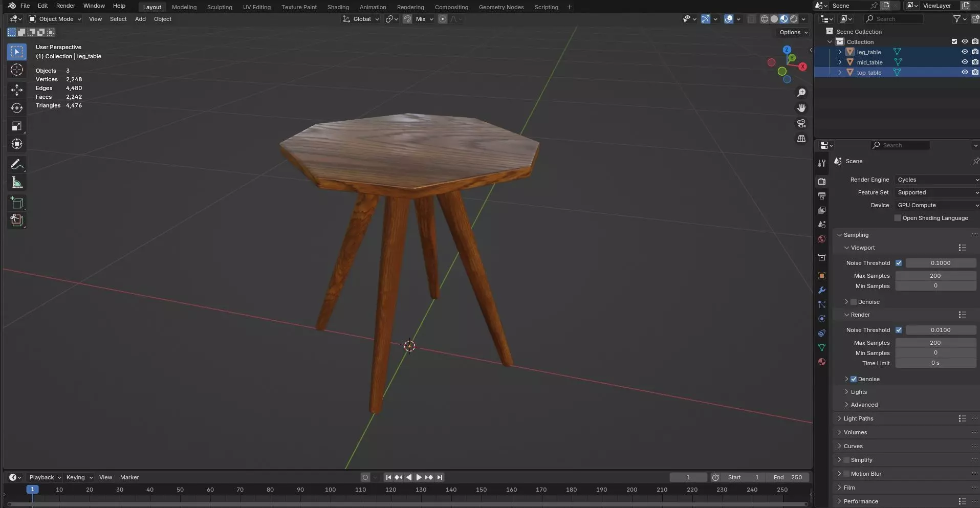Click the zoom viewport magnifier icon
The width and height of the screenshot is (980, 508).
(801, 93)
